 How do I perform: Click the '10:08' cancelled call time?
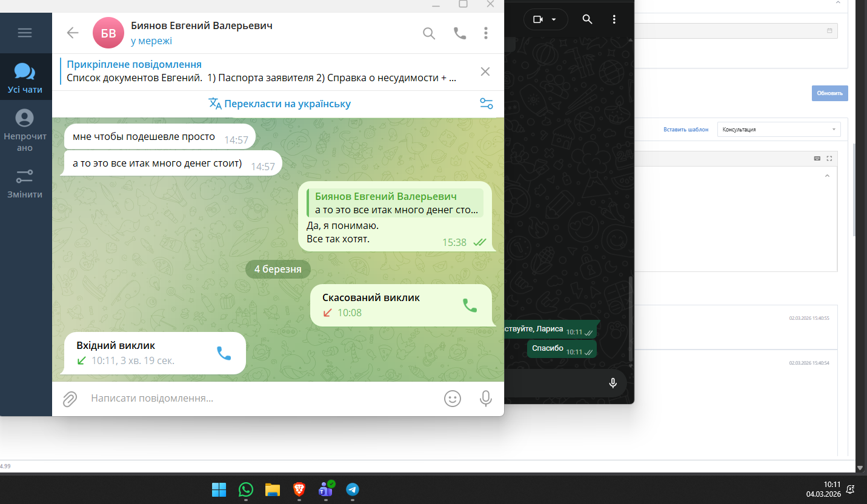350,313
